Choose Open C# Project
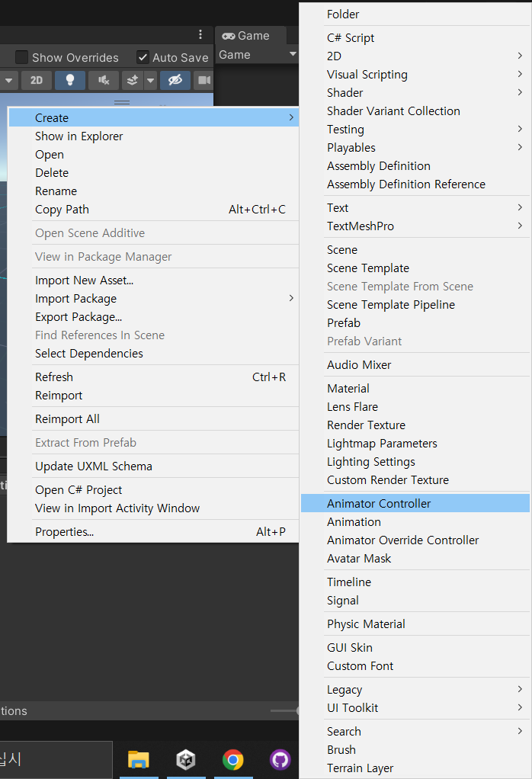Viewport: 532px width, 779px height. point(153,490)
